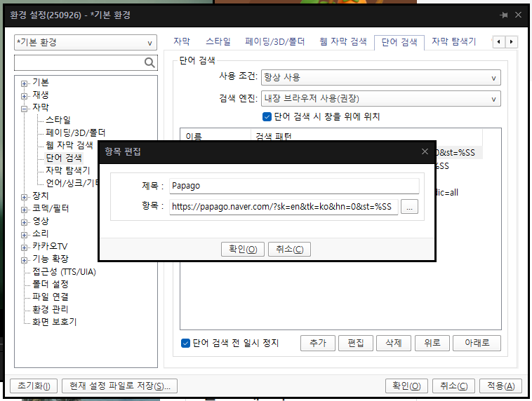Screen dimensions: 532x401
Task: Select 접근성 (TTS/UIA) tree item
Action: [x=64, y=272]
